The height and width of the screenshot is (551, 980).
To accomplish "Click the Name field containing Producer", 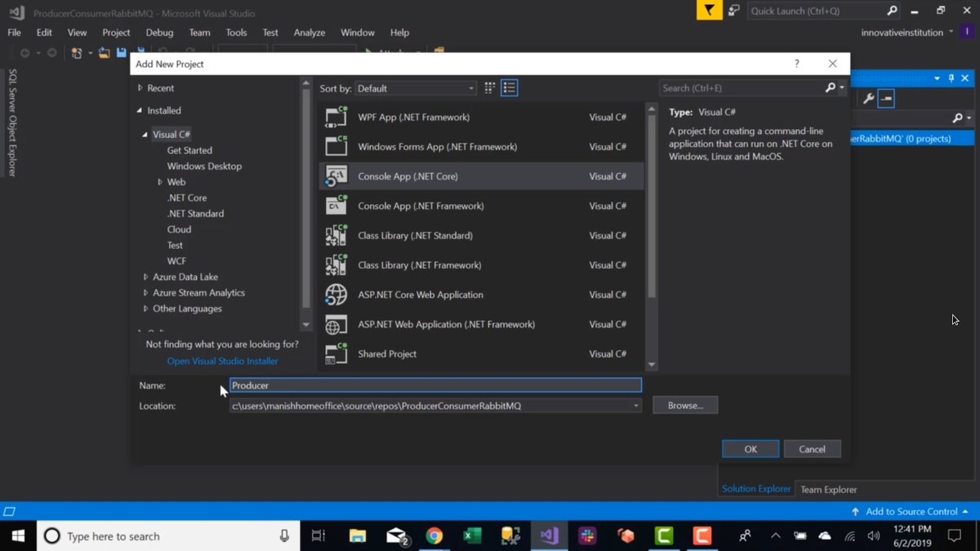I will tap(435, 385).
